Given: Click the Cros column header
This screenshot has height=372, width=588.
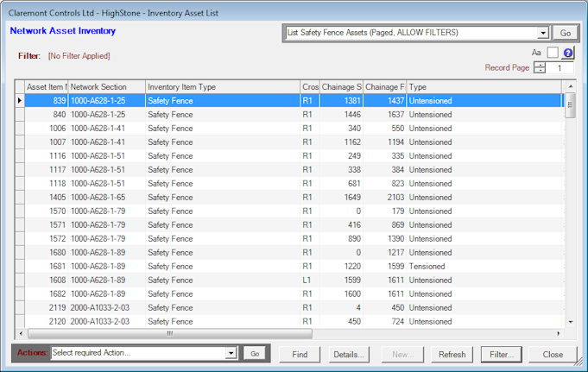Looking at the screenshot, I should (x=310, y=87).
